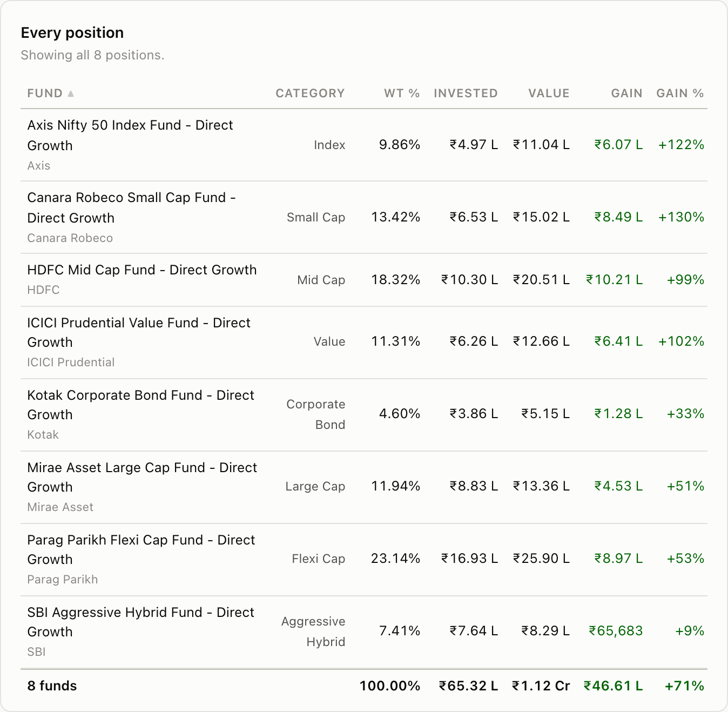Click the Small Cap category cell
Viewport: 728px width, 712px height.
pyautogui.click(x=316, y=217)
